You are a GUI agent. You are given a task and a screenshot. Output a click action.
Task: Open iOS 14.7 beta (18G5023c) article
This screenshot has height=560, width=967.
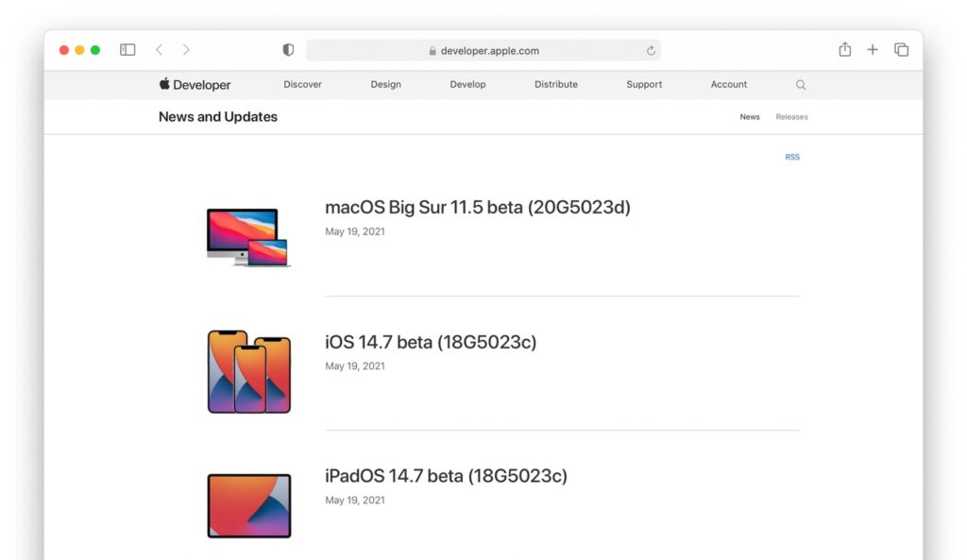431,342
